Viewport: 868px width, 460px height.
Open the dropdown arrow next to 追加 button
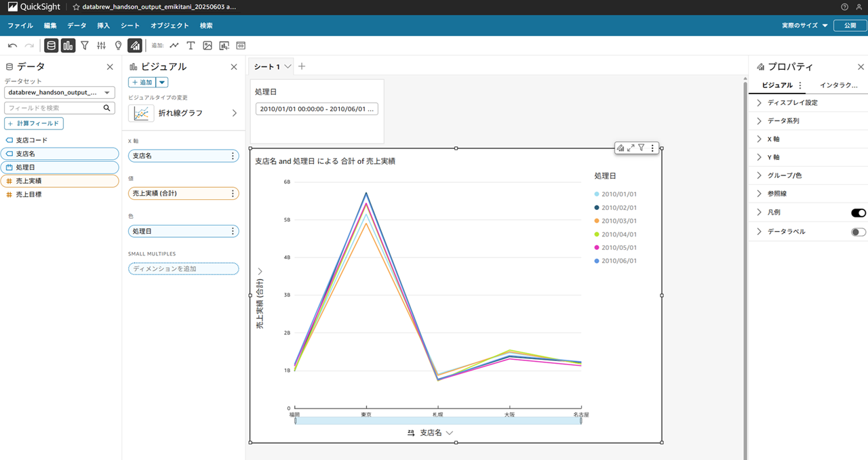pos(161,82)
